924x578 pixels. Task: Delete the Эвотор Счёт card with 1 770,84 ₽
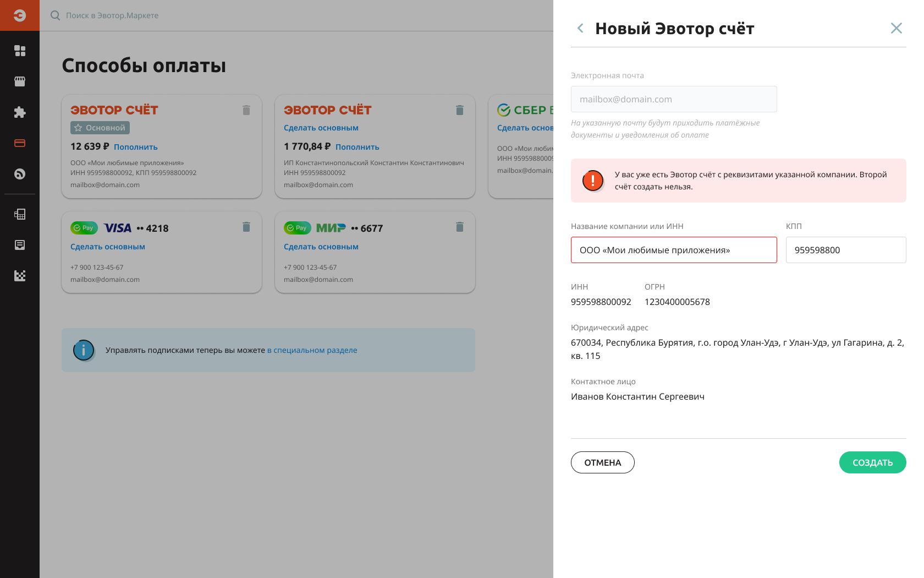coord(460,110)
